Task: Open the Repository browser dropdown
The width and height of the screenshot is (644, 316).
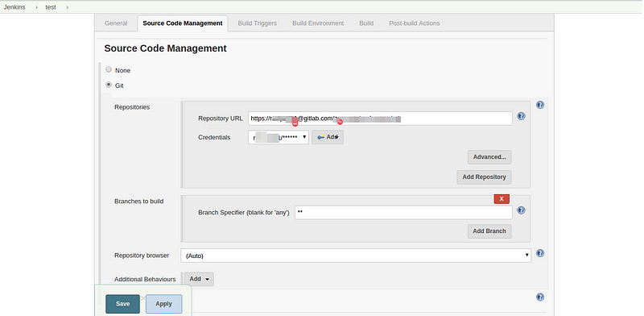Action: pyautogui.click(x=356, y=256)
